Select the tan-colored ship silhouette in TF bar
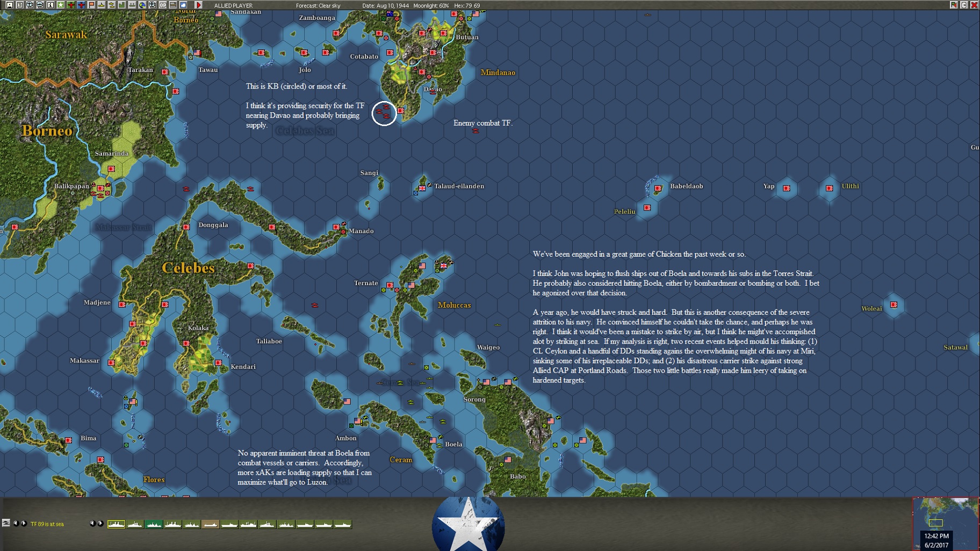The width and height of the screenshot is (980, 551). pyautogui.click(x=210, y=524)
